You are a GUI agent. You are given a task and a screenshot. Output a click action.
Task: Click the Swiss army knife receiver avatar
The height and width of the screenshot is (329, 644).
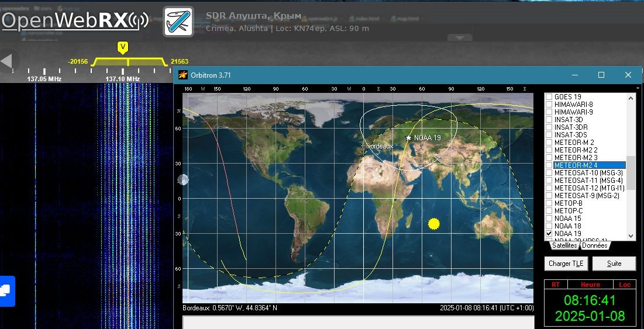(x=178, y=22)
